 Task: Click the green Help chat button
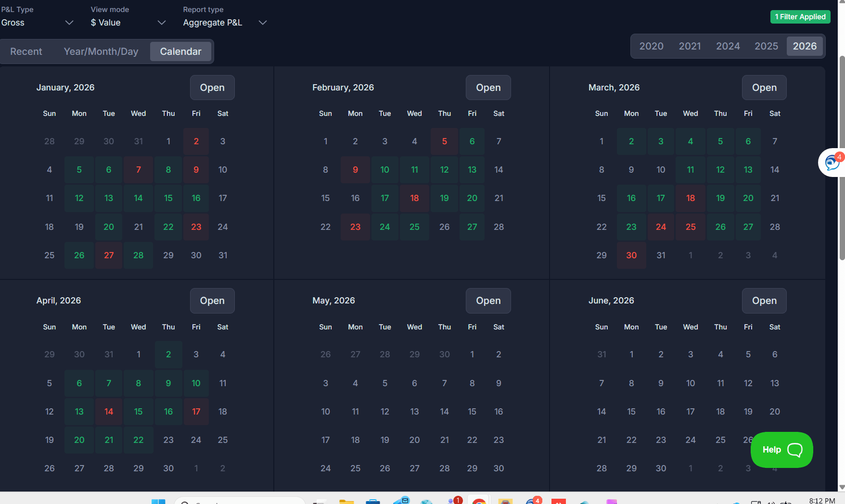coord(781,450)
